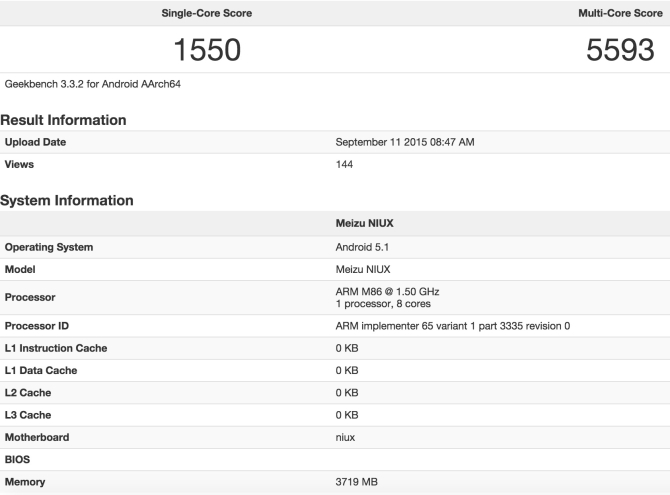Image resolution: width=670 pixels, height=495 pixels.
Task: Click the L1 Instruction Cache row label
Action: point(56,348)
